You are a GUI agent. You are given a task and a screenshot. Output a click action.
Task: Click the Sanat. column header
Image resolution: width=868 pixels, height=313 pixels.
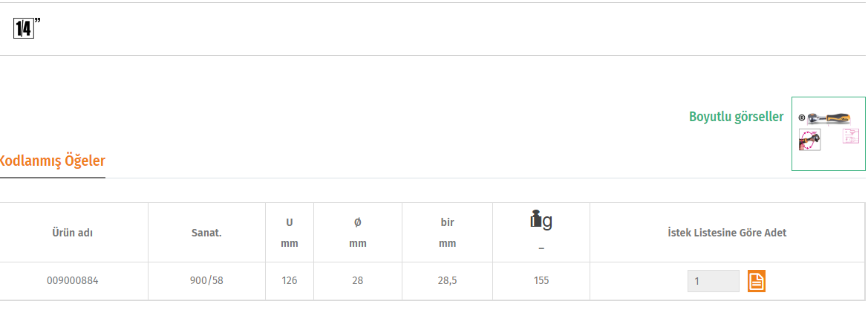[x=206, y=233]
